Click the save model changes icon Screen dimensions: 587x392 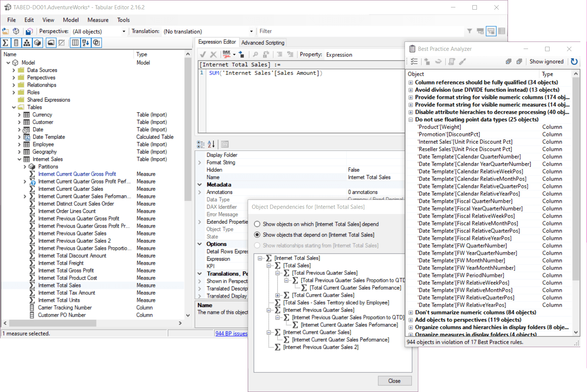[x=29, y=32]
